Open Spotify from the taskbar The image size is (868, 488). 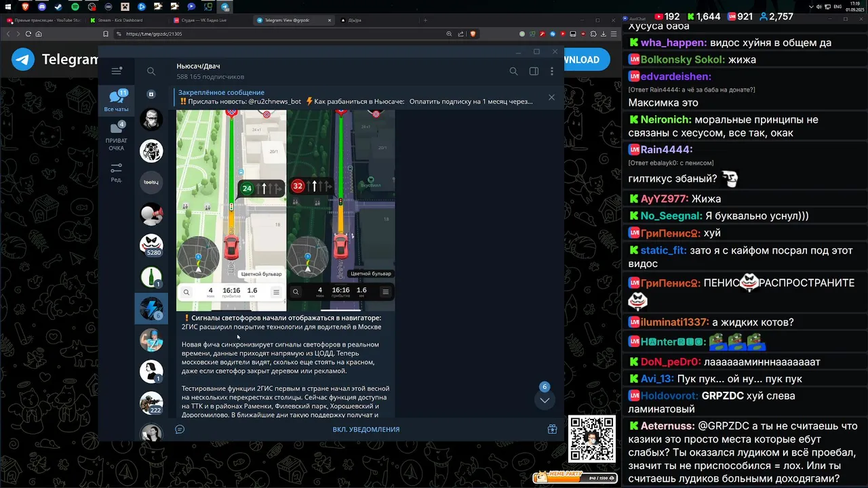click(75, 6)
